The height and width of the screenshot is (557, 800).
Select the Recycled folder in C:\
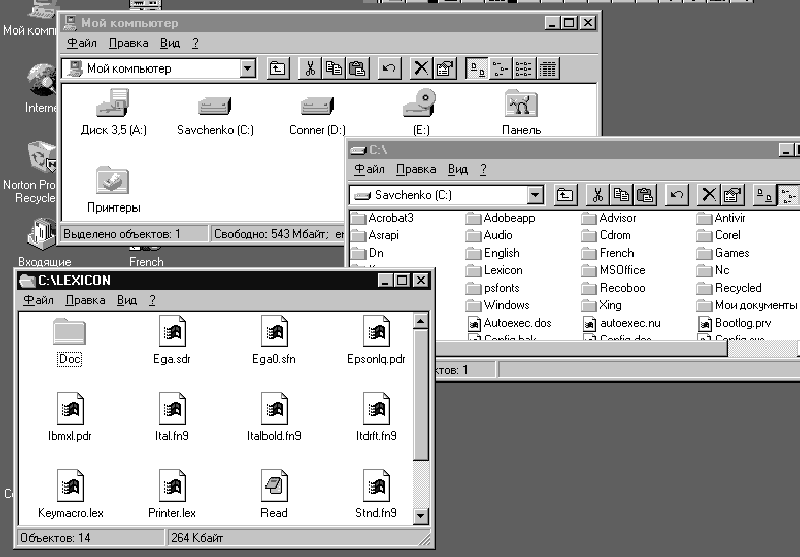tap(729, 288)
